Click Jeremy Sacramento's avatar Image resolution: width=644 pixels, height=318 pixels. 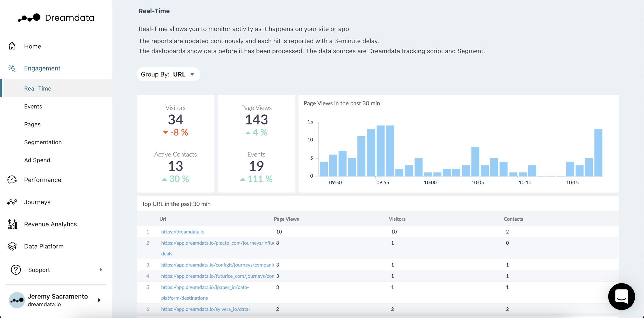[17, 300]
